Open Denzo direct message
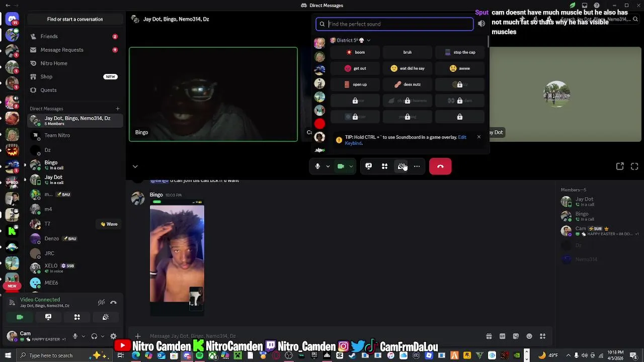Screen dimensions: 644x362 click(x=75, y=238)
